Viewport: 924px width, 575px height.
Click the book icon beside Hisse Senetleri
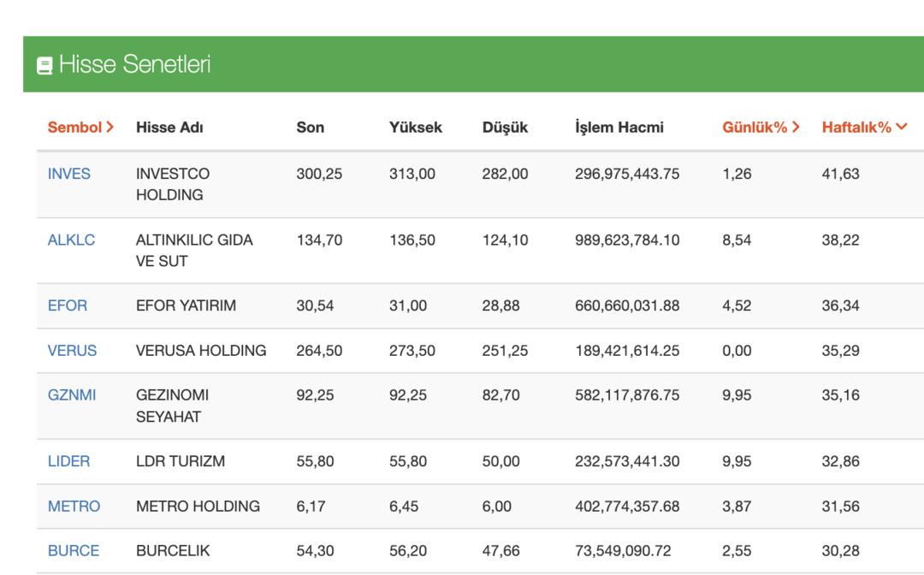pos(44,65)
